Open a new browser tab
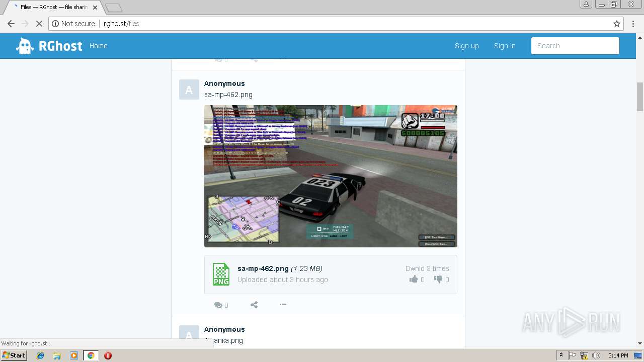This screenshot has width=644, height=362. pos(114,8)
